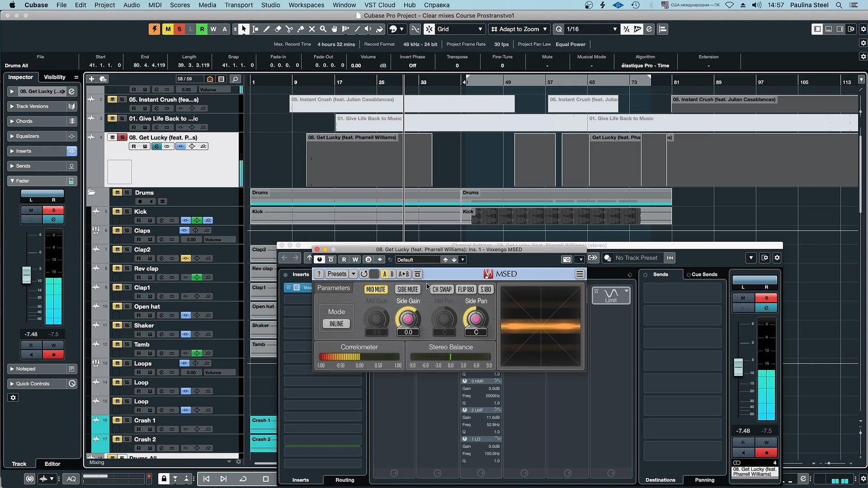Image resolution: width=868 pixels, height=488 pixels.
Task: Click the transport cycle loop button
Action: click(243, 479)
